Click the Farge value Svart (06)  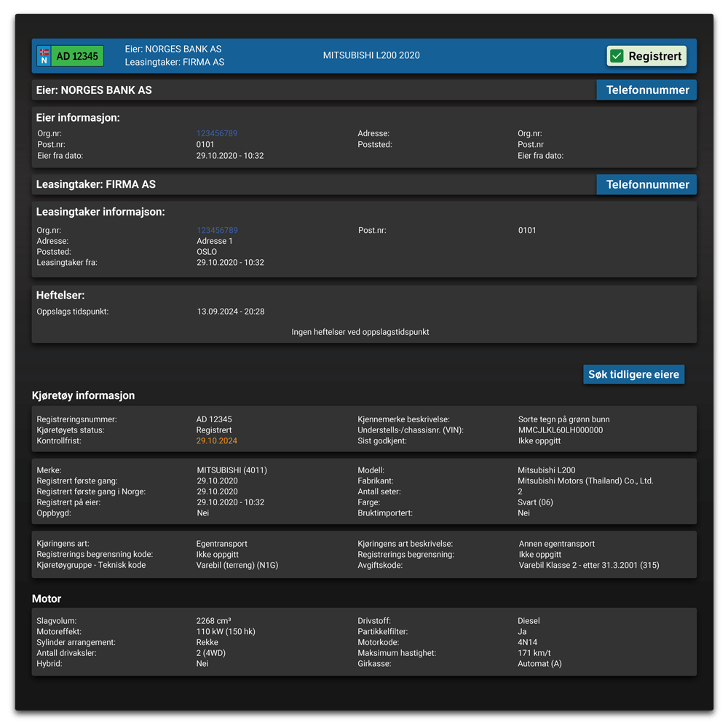coord(535,502)
